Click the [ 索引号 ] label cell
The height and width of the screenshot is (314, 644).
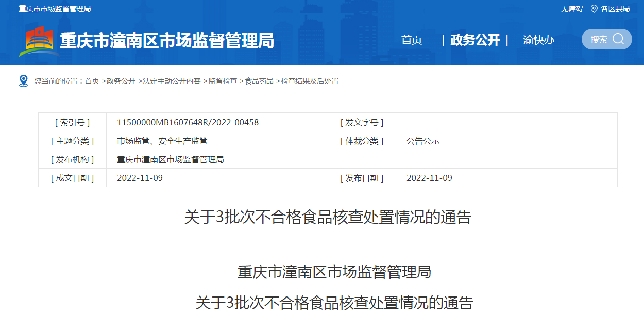(x=72, y=122)
